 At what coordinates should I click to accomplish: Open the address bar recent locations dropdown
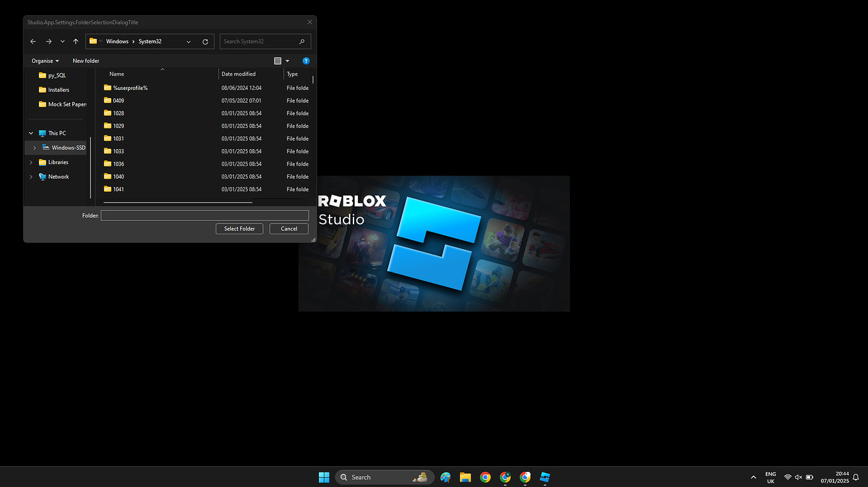[188, 41]
